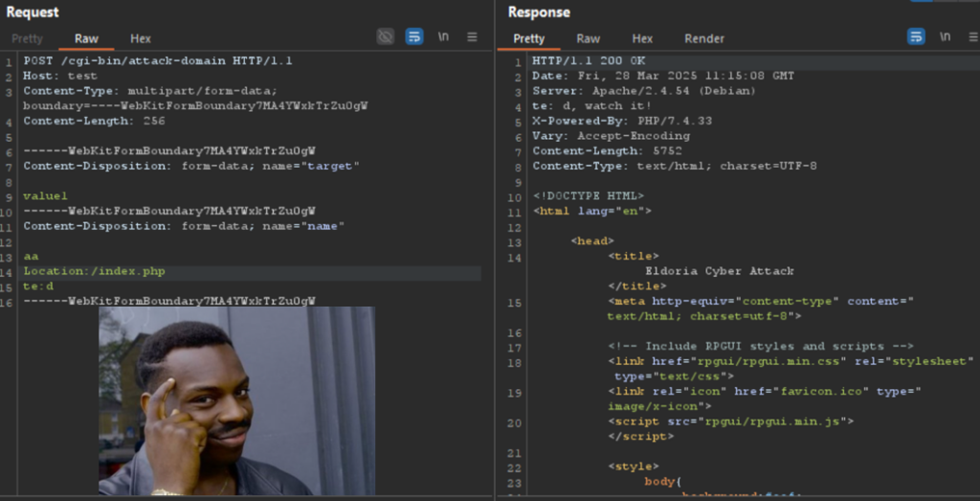Toggle \n non-printable characters in Request panel
Screen dimensions: 980x501
click(443, 37)
